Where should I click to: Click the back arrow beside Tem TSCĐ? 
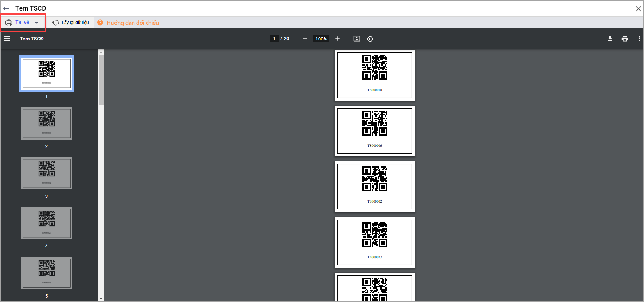[6, 8]
